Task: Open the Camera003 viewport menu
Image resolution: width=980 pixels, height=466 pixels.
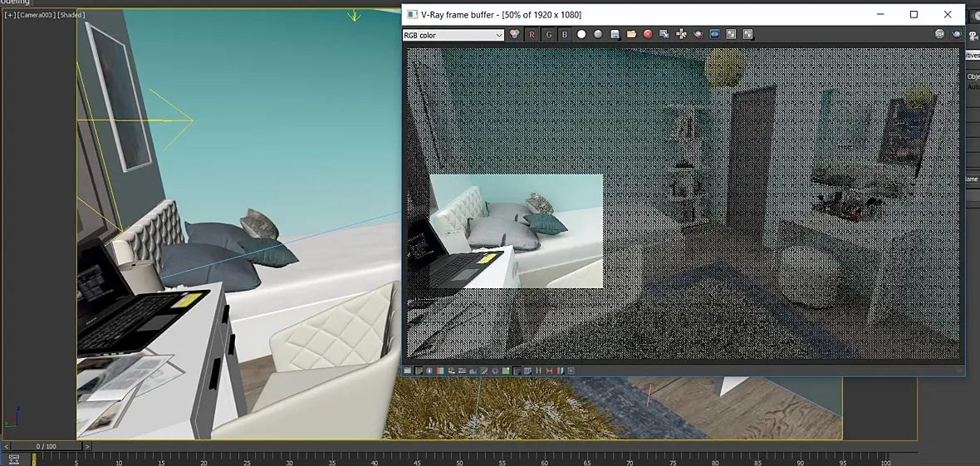Action: point(35,16)
